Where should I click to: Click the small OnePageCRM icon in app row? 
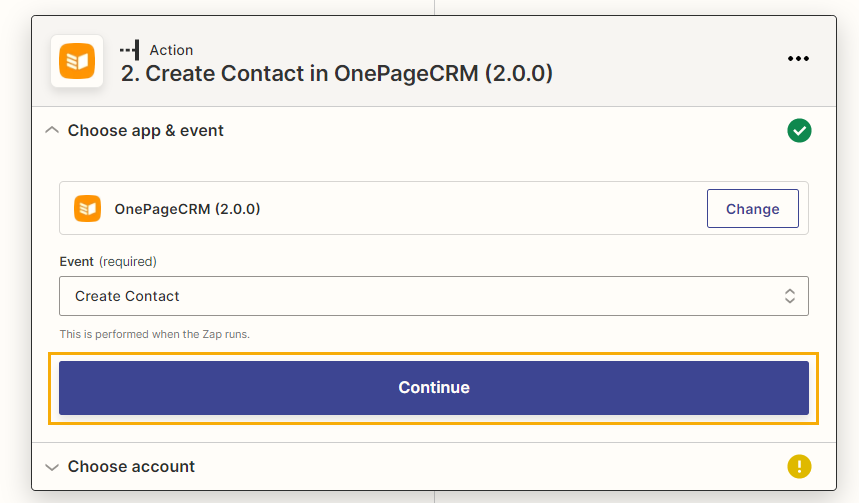[88, 209]
